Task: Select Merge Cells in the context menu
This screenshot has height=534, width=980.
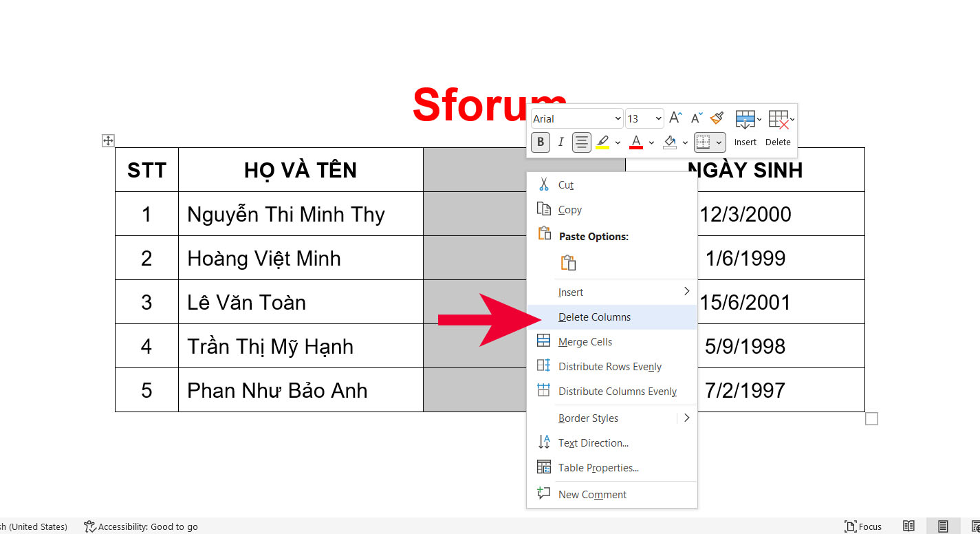Action: point(585,342)
